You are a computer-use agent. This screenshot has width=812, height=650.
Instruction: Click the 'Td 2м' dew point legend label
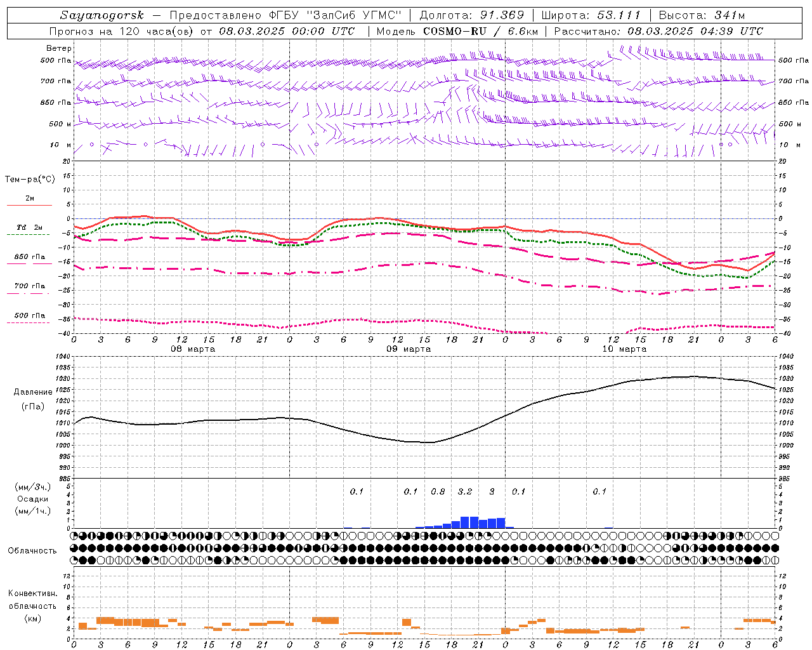click(x=30, y=227)
